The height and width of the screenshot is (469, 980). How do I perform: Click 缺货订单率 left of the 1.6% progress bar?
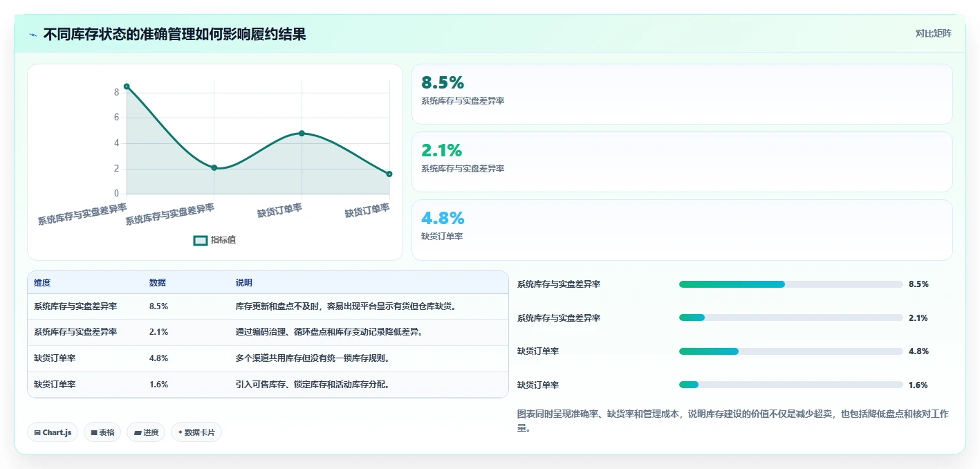[538, 385]
